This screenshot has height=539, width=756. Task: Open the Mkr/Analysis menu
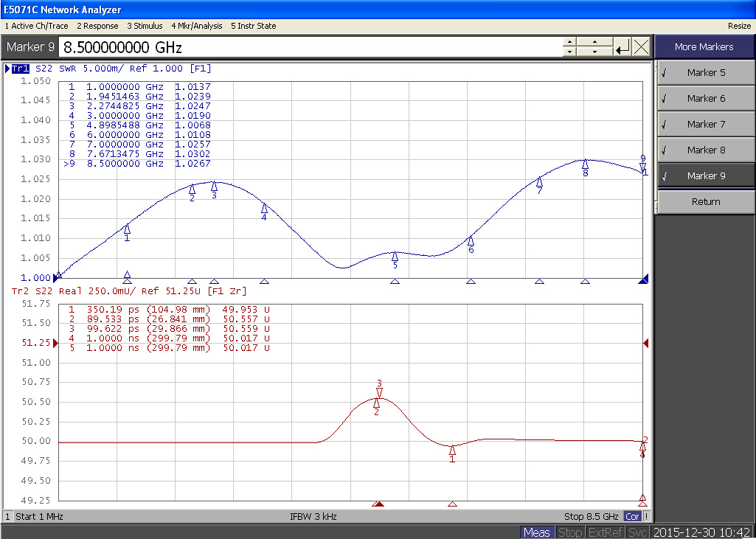point(197,26)
